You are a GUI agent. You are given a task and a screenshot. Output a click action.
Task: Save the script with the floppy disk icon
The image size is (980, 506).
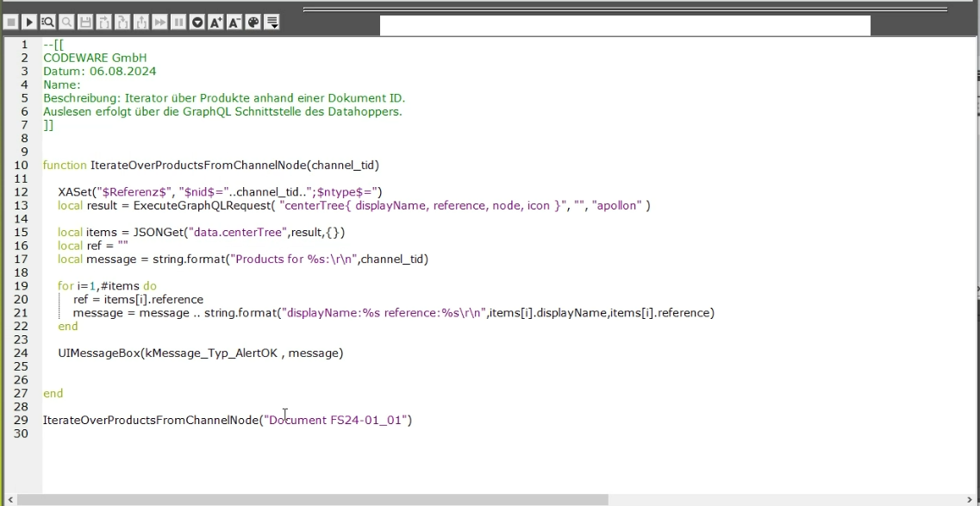click(x=85, y=22)
